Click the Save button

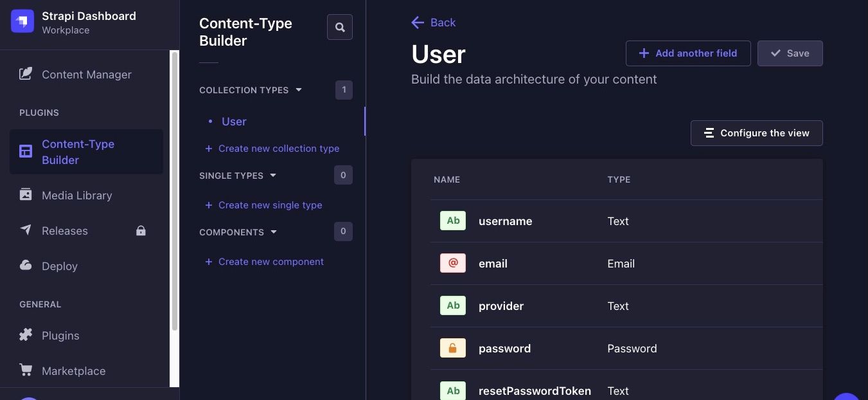(790, 53)
